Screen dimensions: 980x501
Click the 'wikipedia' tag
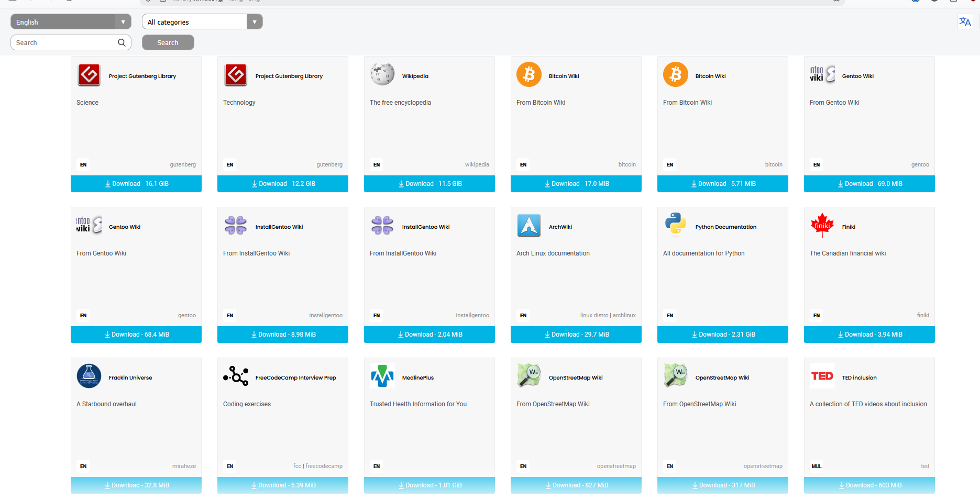pyautogui.click(x=477, y=164)
